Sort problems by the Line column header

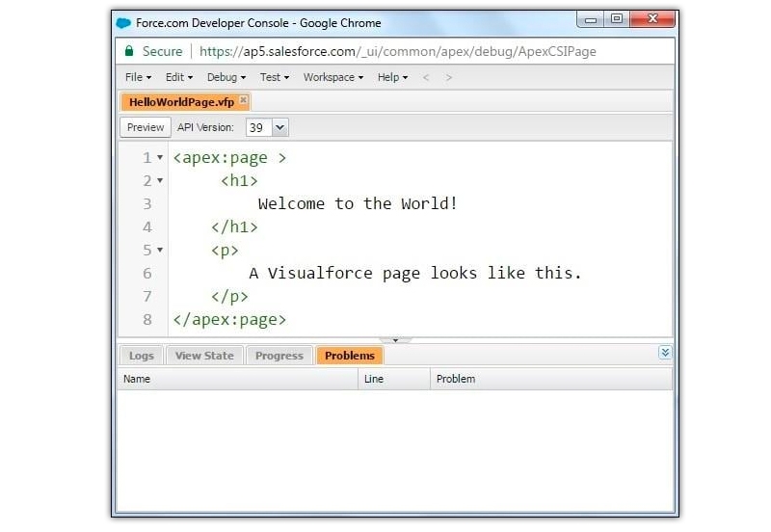[374, 379]
